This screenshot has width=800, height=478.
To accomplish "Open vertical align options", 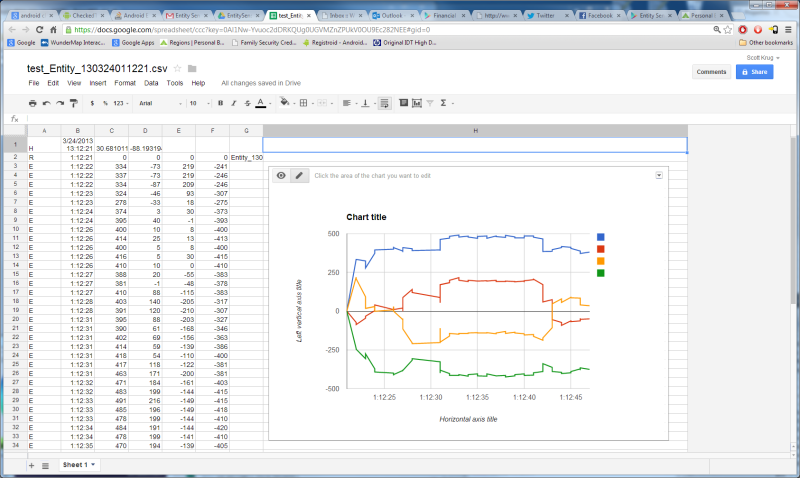I will tap(365, 103).
